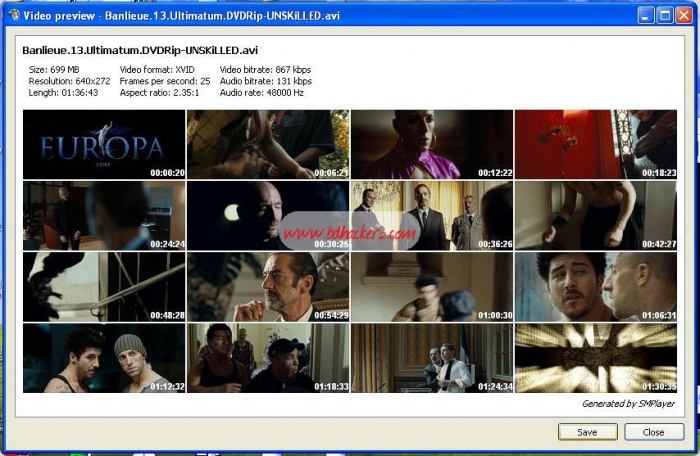Click the 'Frames per second: 25' text

[x=165, y=81]
